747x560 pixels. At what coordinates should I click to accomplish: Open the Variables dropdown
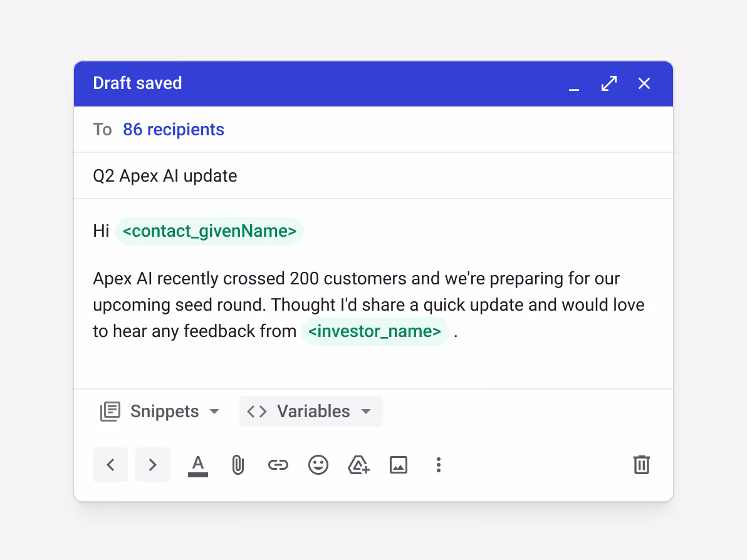[x=311, y=412]
